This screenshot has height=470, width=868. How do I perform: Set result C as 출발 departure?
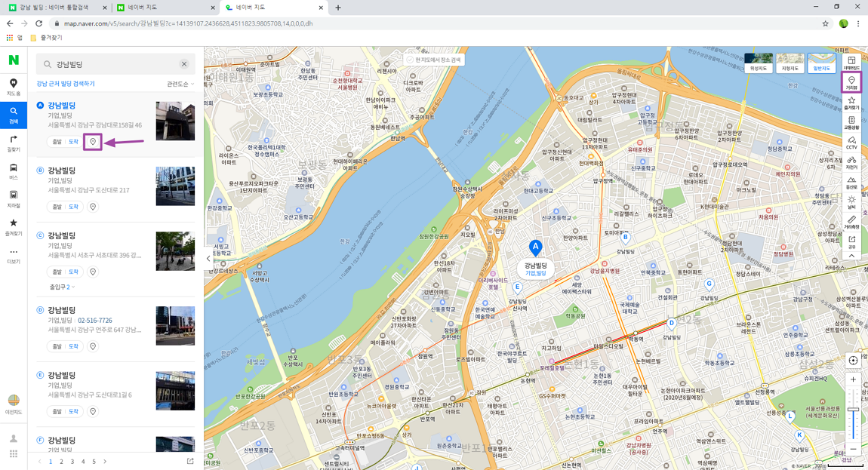[57, 272]
